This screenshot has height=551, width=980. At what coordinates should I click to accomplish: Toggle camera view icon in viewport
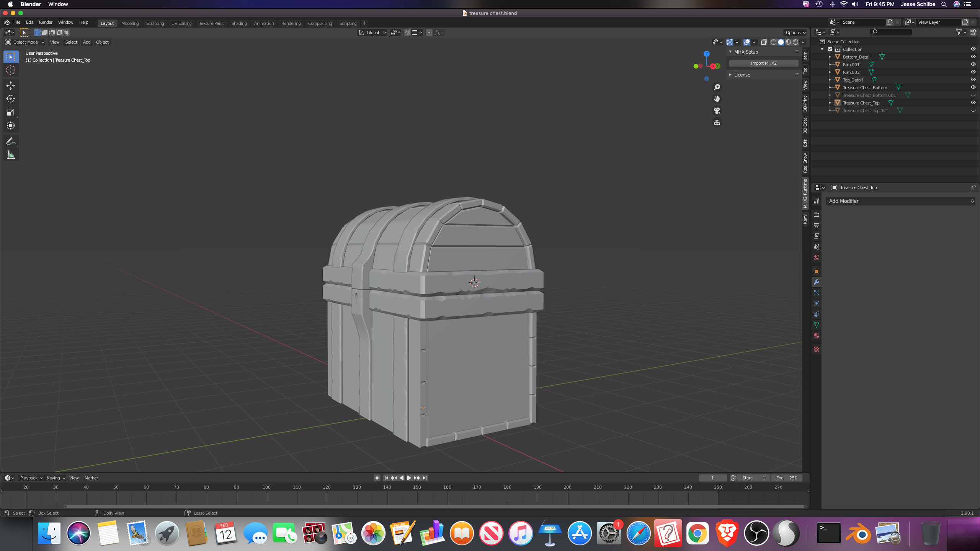pyautogui.click(x=717, y=111)
